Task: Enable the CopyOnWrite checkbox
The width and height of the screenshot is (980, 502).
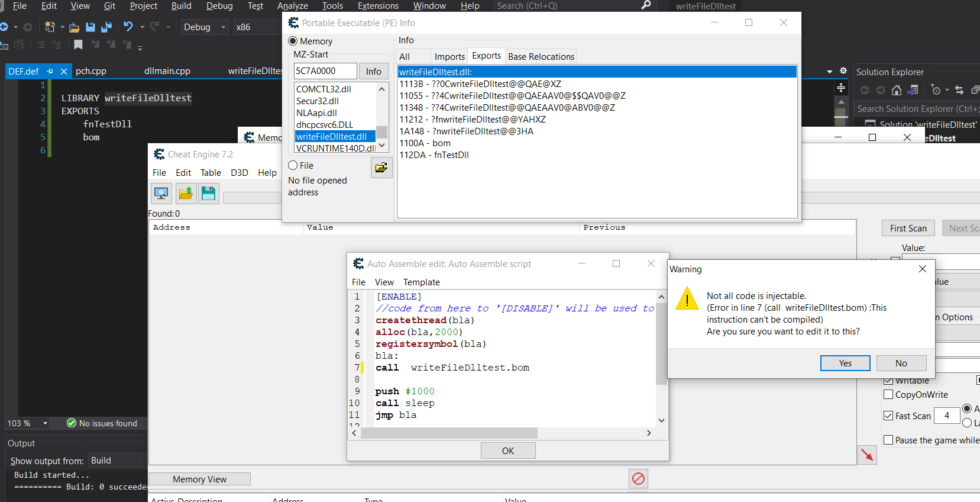Action: click(x=888, y=395)
